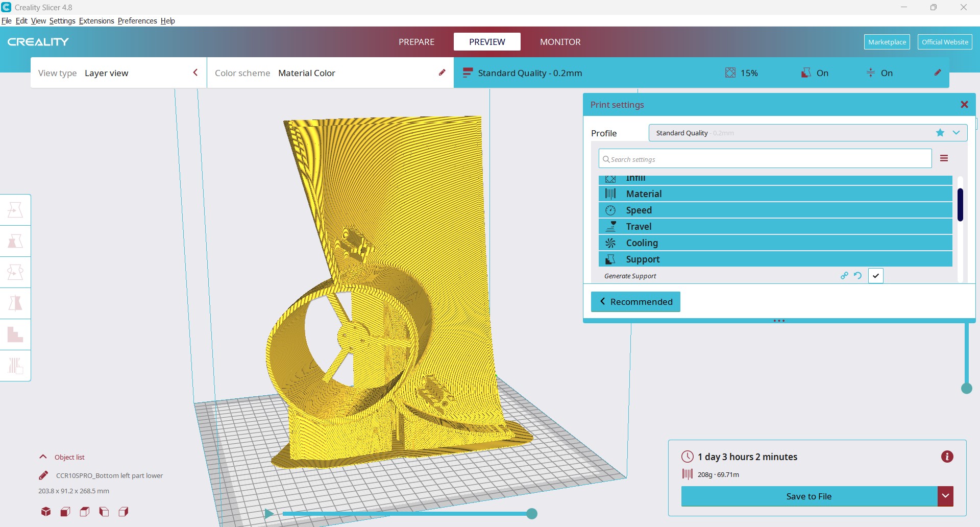Click the Search settings field
The image size is (980, 527).
tap(765, 159)
